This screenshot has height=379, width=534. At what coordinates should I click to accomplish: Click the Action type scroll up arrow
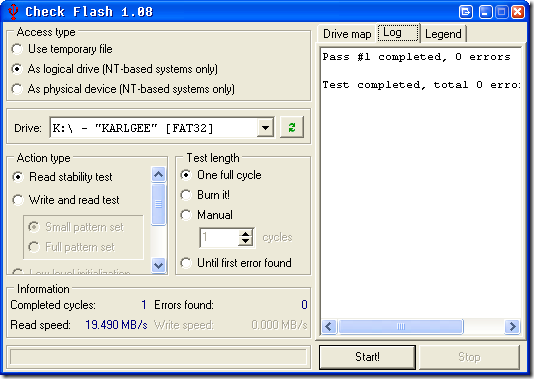pos(158,175)
